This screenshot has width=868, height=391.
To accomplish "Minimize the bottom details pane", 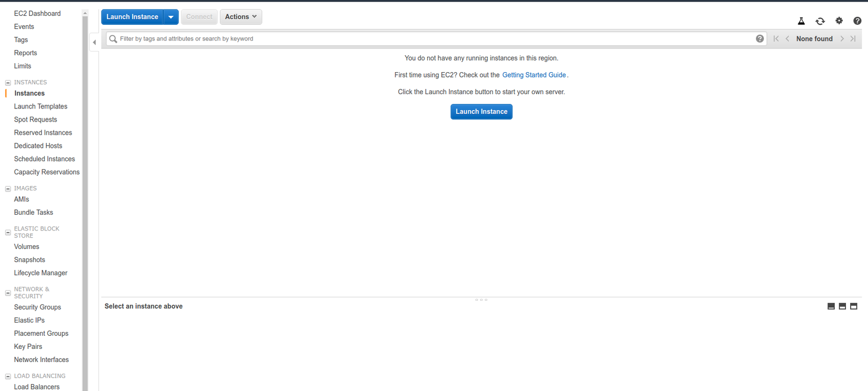I will [831, 306].
